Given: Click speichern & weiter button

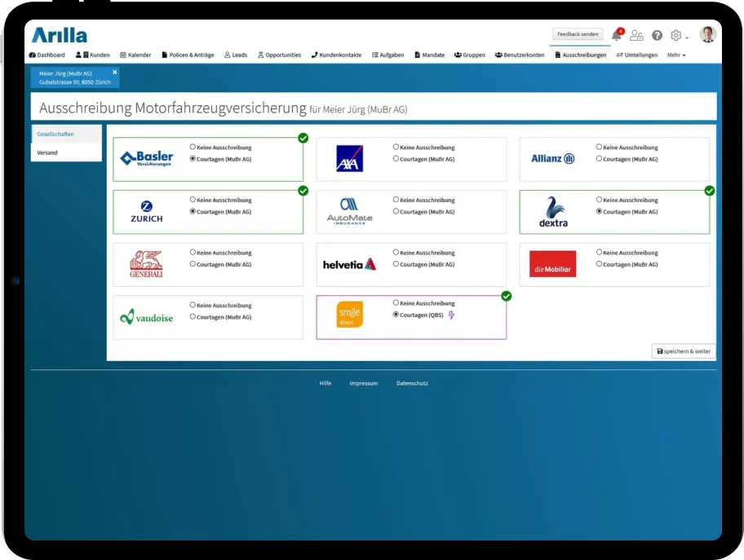Looking at the screenshot, I should pos(684,351).
